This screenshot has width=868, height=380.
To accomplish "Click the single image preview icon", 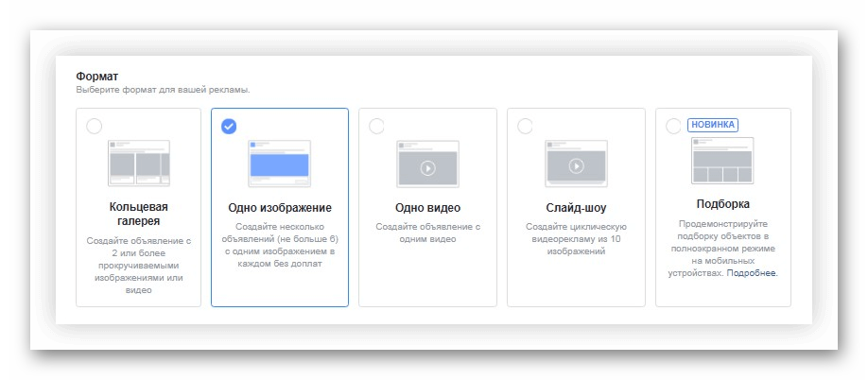I will 279,164.
